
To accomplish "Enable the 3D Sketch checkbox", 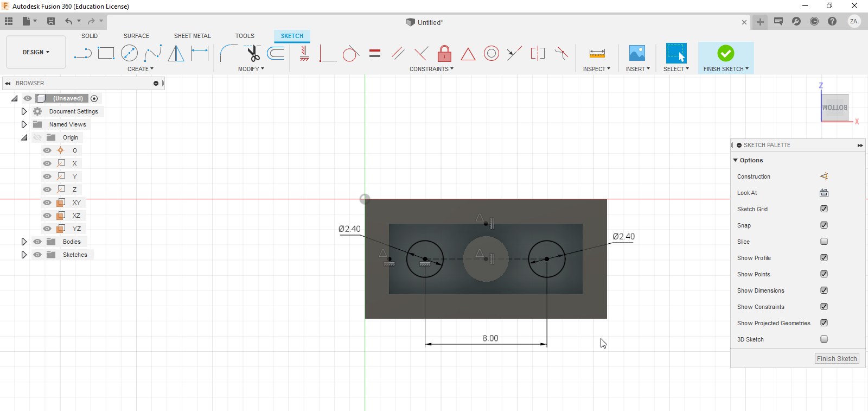I will (824, 339).
